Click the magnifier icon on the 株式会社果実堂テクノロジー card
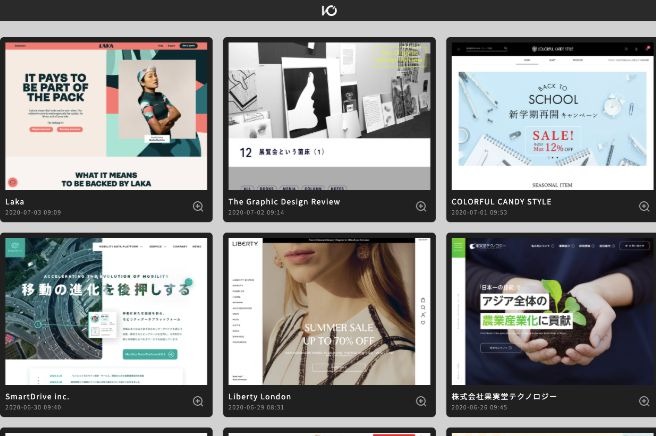656x436 pixels. click(x=644, y=401)
